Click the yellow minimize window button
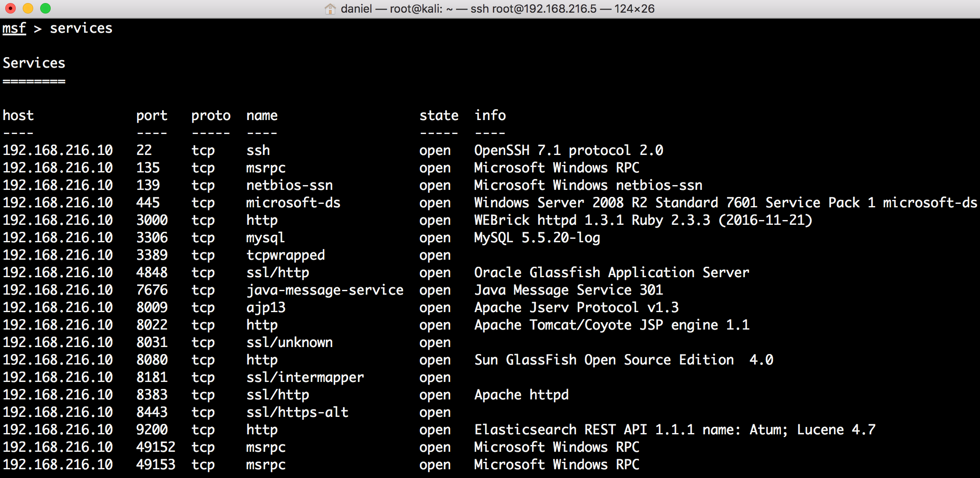The width and height of the screenshot is (980, 478). pos(28,8)
